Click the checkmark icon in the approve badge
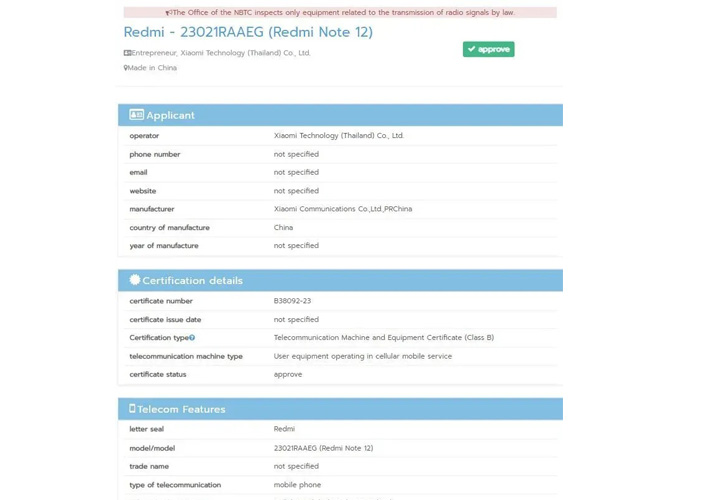This screenshot has width=721, height=500. point(472,49)
